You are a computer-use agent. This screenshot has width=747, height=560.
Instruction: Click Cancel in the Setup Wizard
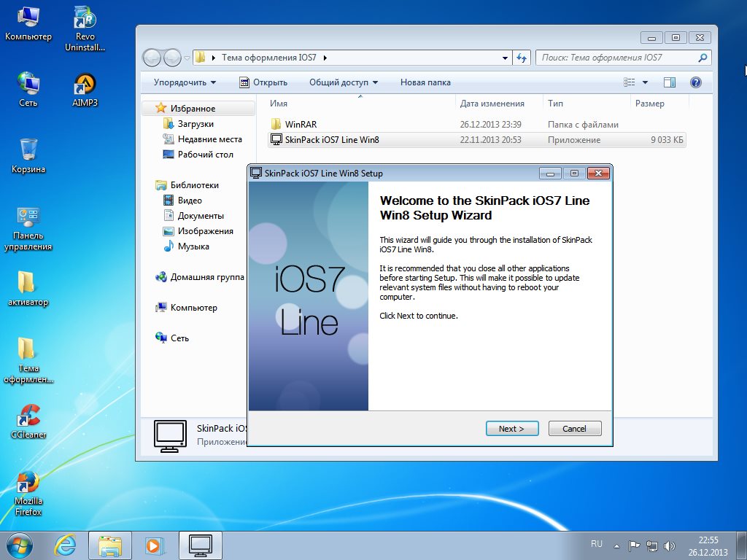[575, 429]
